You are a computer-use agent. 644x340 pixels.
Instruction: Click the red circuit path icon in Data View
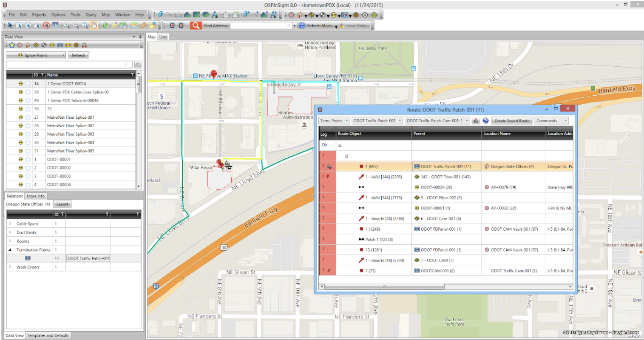pos(84,45)
